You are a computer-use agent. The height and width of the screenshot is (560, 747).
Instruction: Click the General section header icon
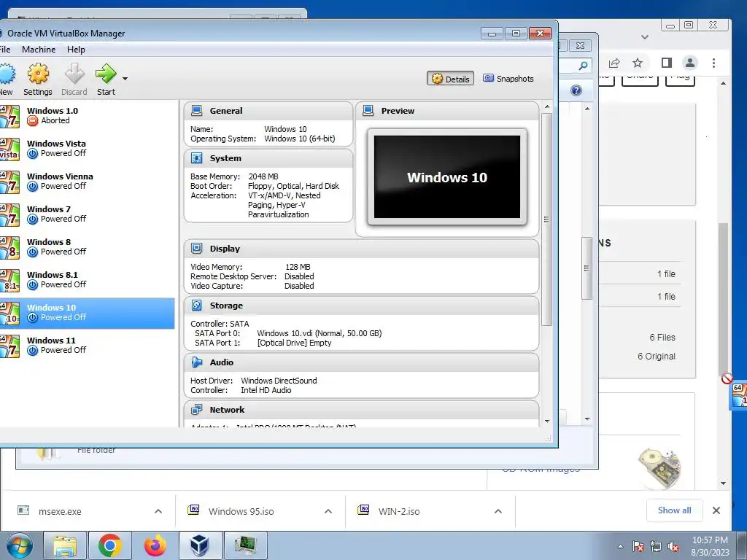pos(196,111)
